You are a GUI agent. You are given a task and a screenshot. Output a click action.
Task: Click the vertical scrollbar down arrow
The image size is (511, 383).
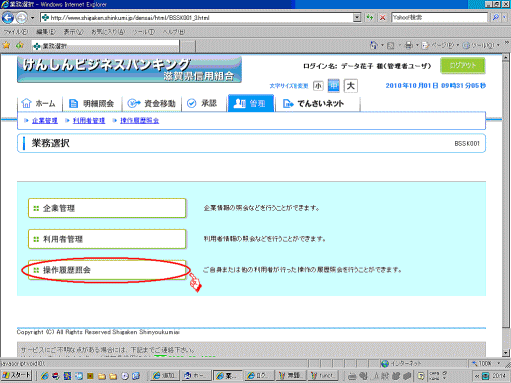coord(506,353)
